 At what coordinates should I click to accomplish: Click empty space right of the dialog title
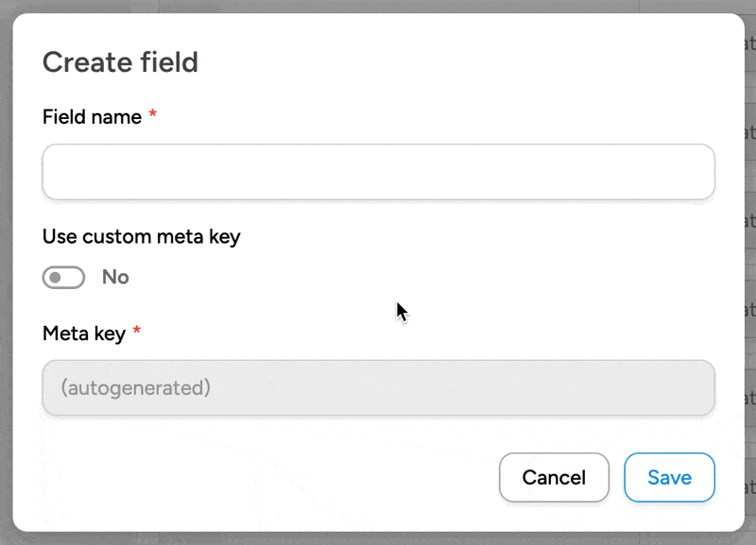click(x=472, y=62)
